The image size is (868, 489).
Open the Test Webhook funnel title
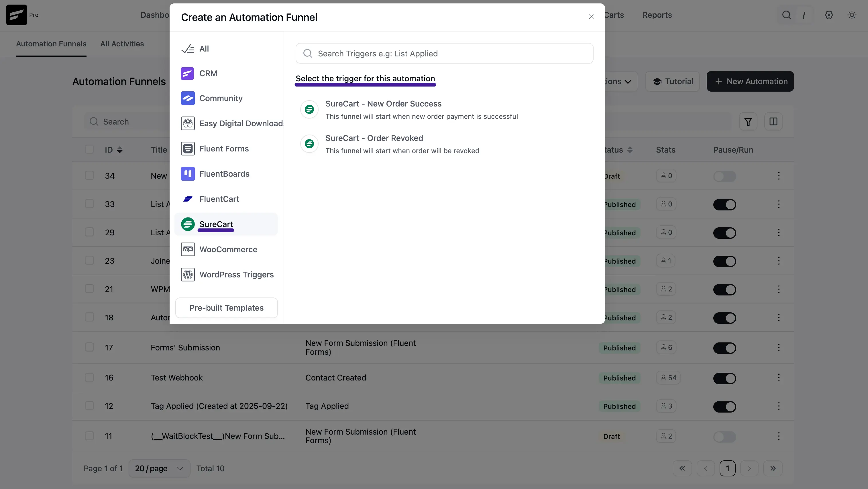coord(176,378)
